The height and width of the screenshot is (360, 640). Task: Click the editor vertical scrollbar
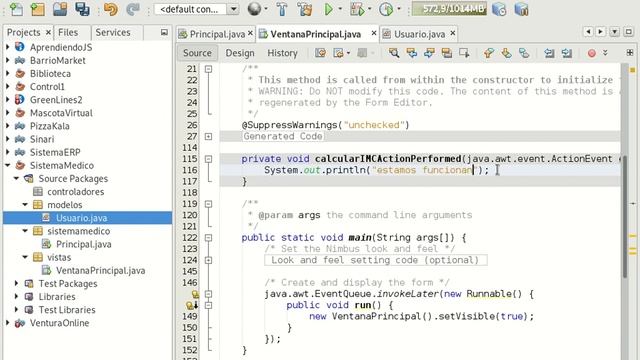pos(624,216)
